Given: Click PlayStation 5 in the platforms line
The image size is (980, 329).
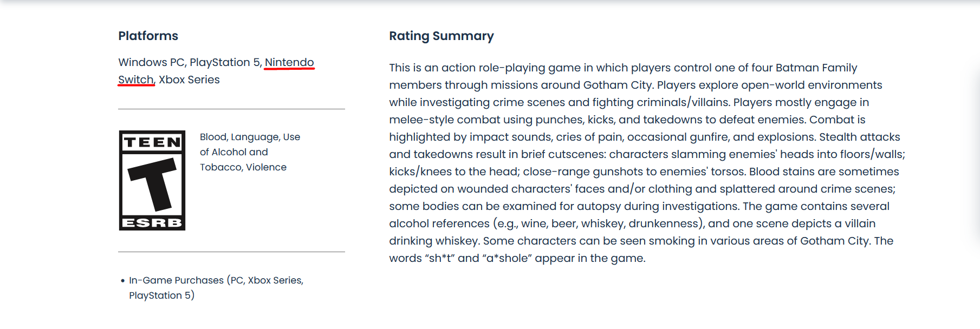Looking at the screenshot, I should click(225, 62).
